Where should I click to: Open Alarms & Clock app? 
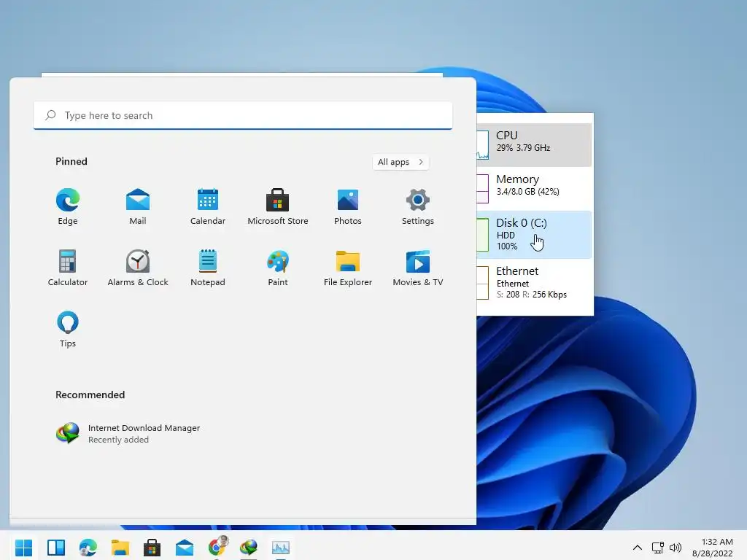[x=138, y=268]
